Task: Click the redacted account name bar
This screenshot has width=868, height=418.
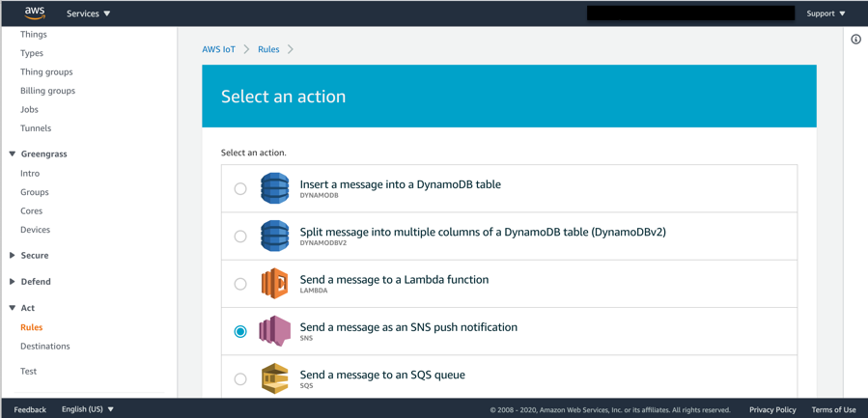Action: (x=690, y=14)
